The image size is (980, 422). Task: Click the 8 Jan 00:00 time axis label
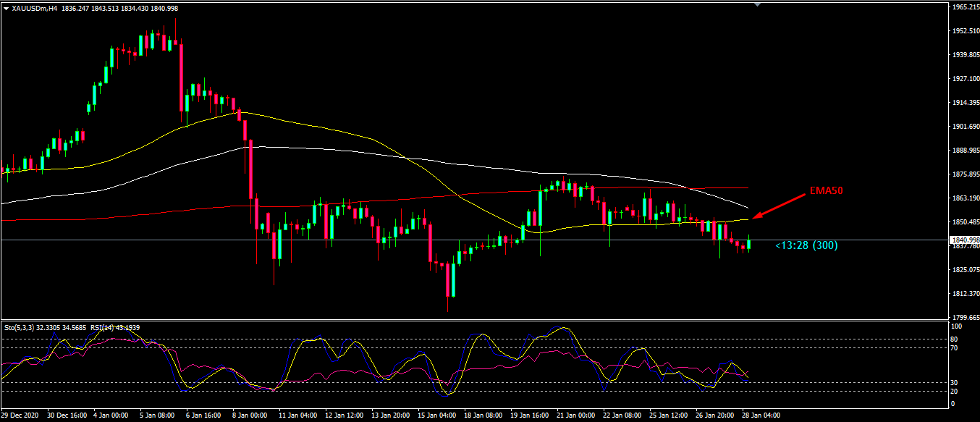click(248, 416)
